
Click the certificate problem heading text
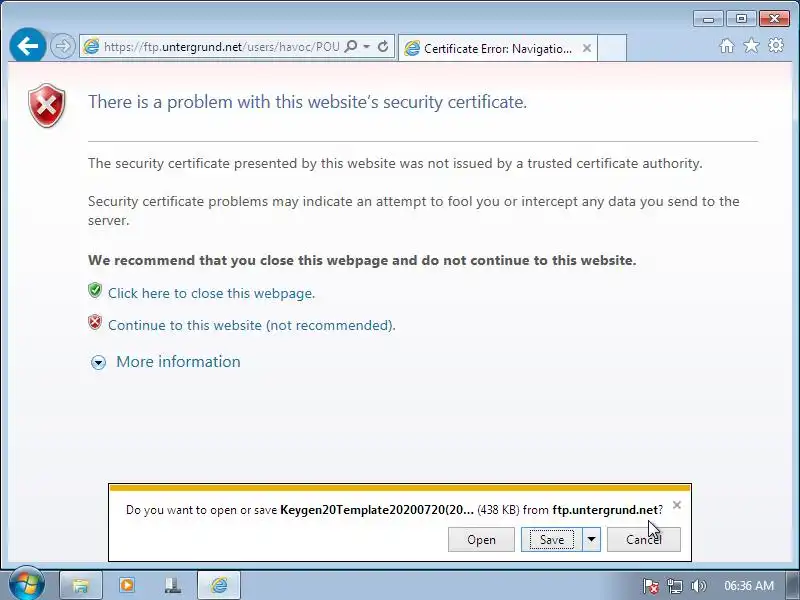pyautogui.click(x=308, y=102)
